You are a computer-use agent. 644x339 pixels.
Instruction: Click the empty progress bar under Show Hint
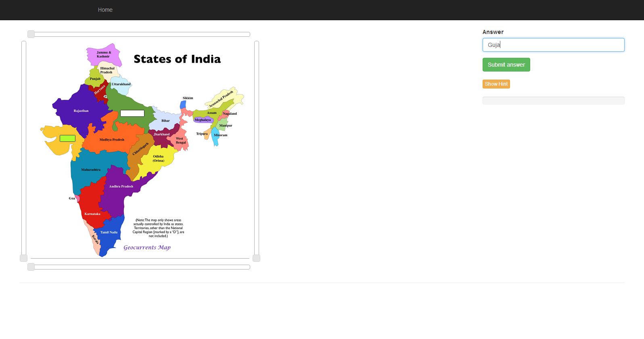553,101
